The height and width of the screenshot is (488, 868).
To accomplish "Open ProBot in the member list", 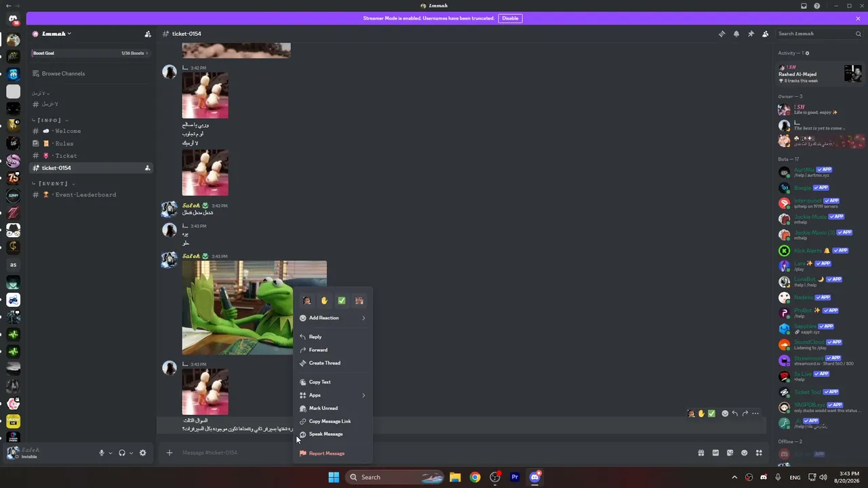I will [x=820, y=312].
